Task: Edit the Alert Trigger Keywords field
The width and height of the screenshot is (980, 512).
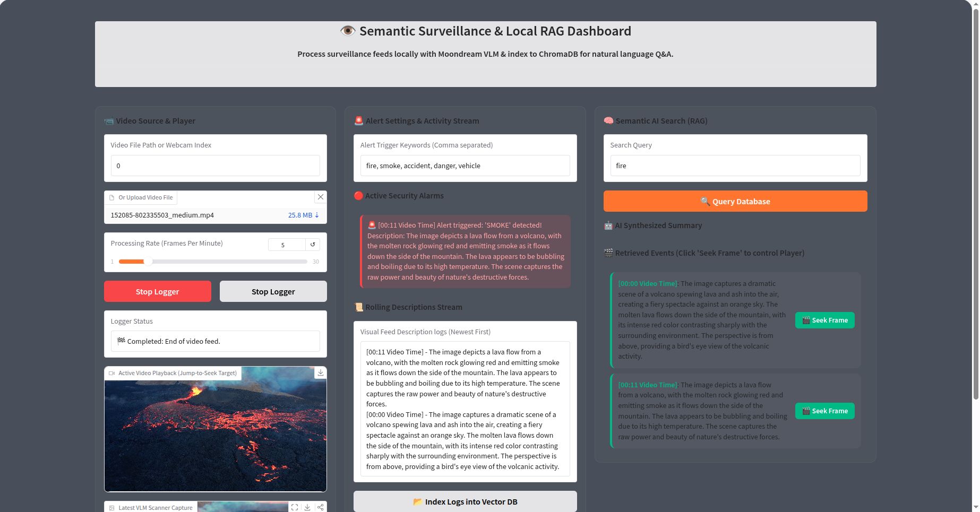Action: coord(465,166)
